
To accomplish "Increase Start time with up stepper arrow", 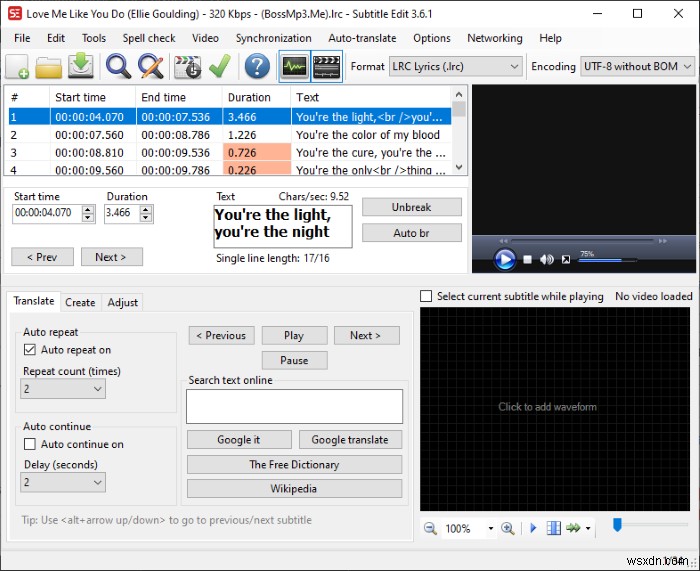I will tap(88, 209).
